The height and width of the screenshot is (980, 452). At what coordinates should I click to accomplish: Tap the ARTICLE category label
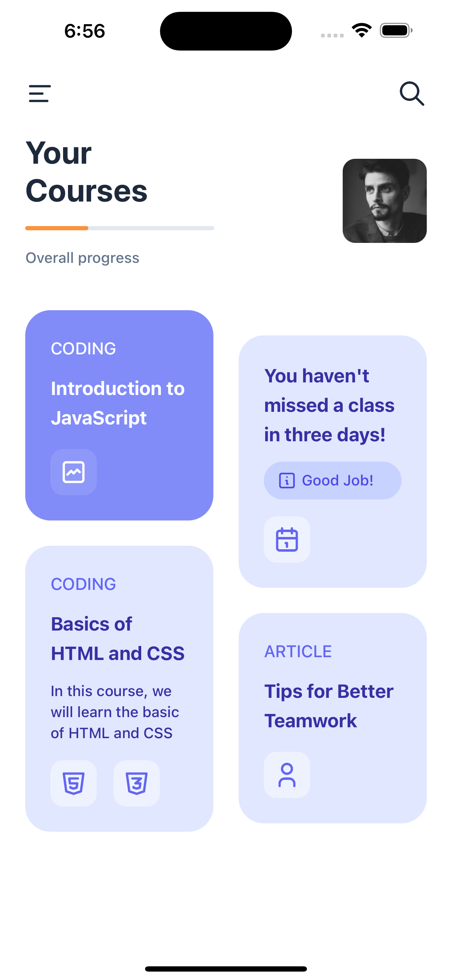coord(298,652)
